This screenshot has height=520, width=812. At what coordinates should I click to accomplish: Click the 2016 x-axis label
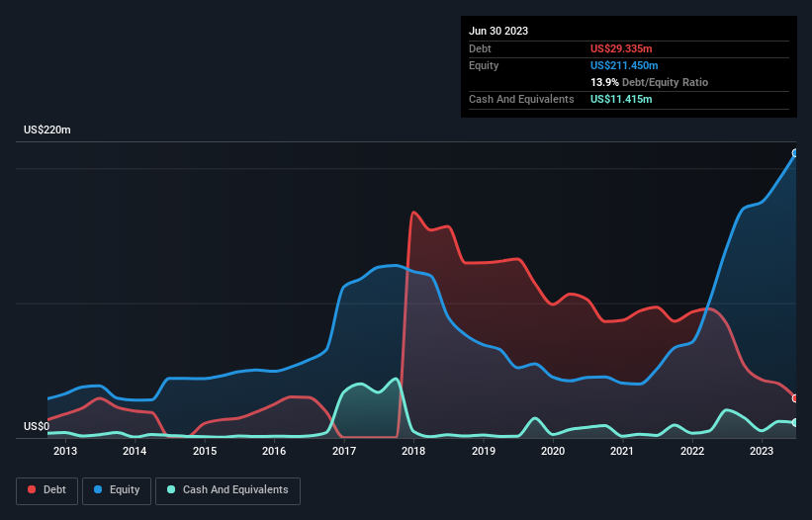(x=274, y=451)
